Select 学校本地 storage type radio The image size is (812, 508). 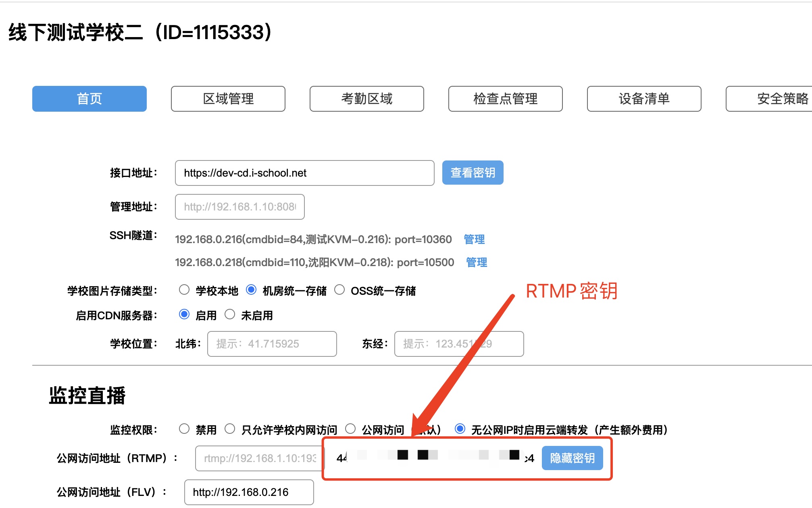[x=184, y=290]
